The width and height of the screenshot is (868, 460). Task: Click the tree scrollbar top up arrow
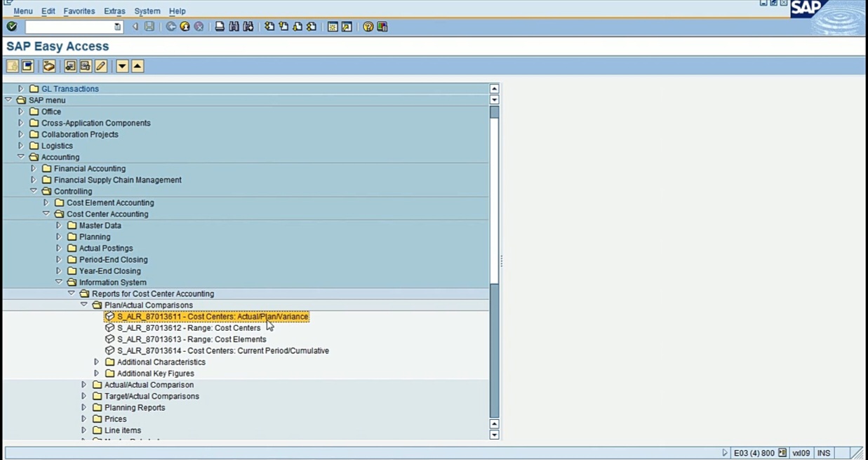click(x=494, y=88)
